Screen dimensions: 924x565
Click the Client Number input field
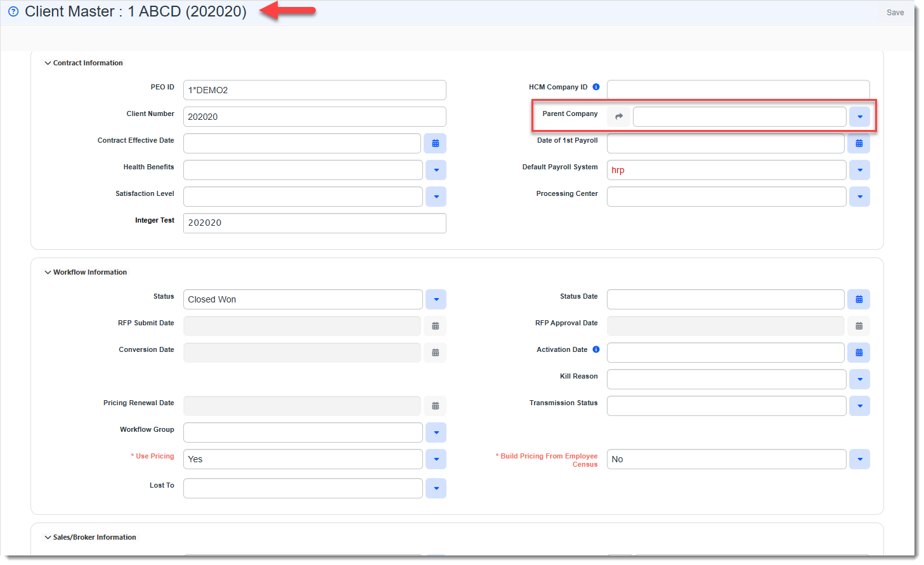click(315, 117)
